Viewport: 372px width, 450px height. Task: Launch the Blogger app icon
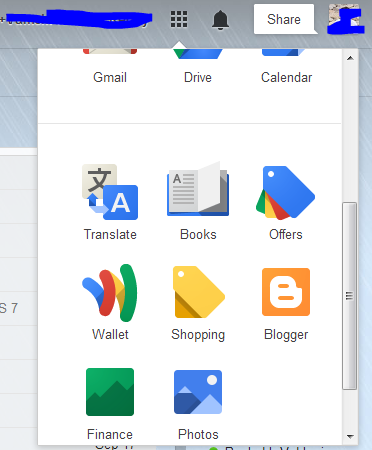pyautogui.click(x=286, y=292)
